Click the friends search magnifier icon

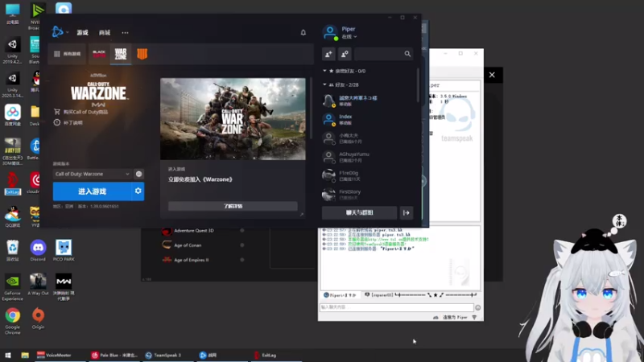(407, 54)
